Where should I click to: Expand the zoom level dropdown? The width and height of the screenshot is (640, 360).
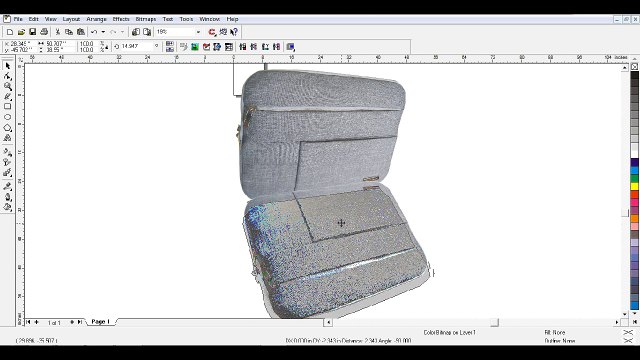(198, 32)
